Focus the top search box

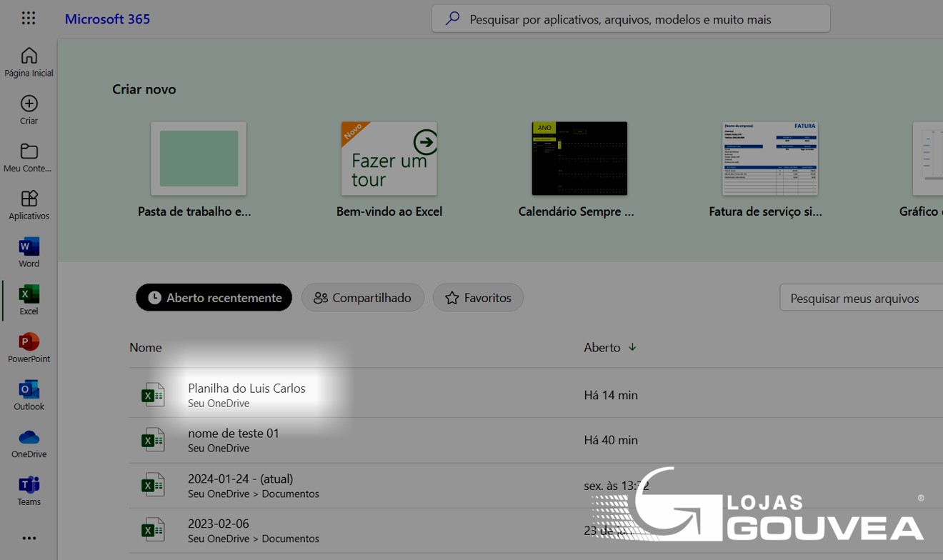pyautogui.click(x=631, y=19)
